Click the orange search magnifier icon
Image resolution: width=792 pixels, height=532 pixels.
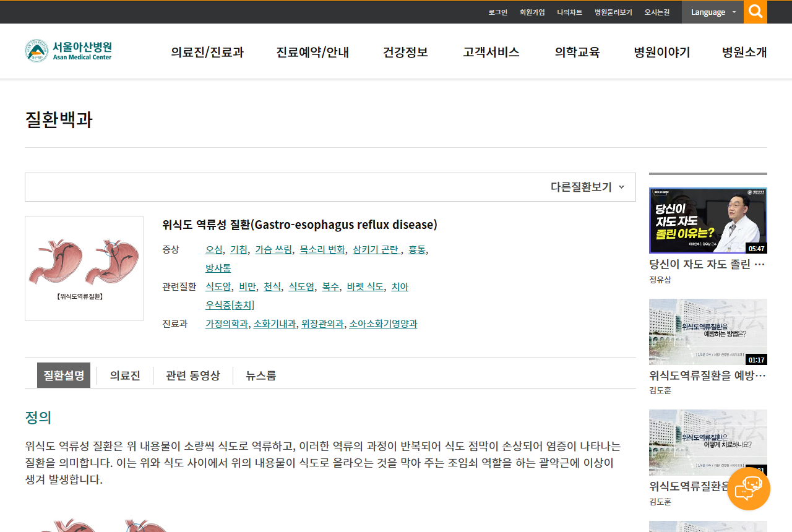click(x=755, y=12)
